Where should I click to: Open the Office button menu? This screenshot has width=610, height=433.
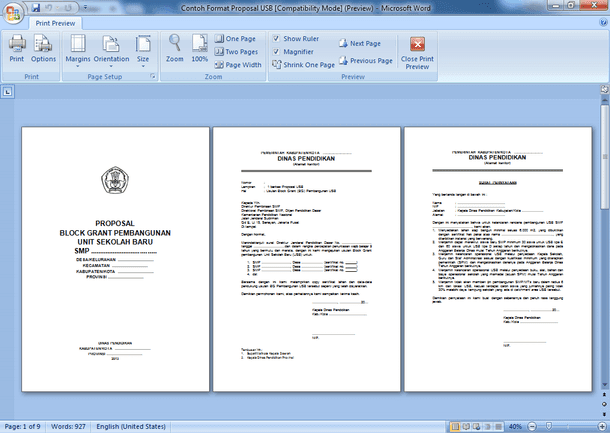13,14
